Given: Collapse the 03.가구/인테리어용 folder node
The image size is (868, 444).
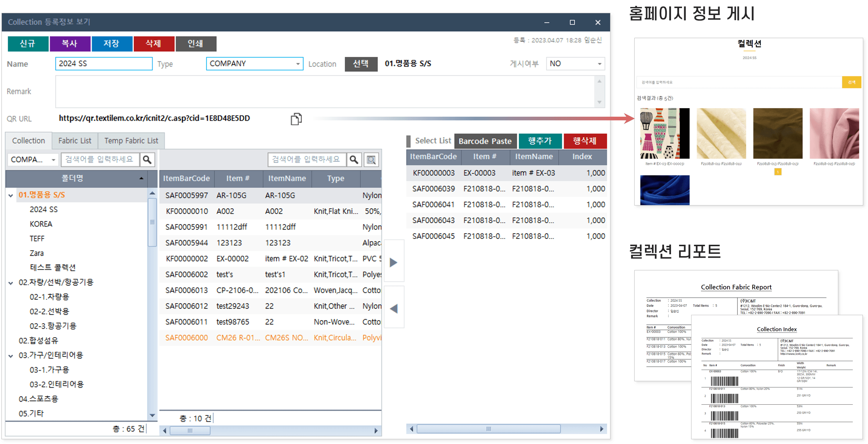Looking at the screenshot, I should tap(11, 356).
